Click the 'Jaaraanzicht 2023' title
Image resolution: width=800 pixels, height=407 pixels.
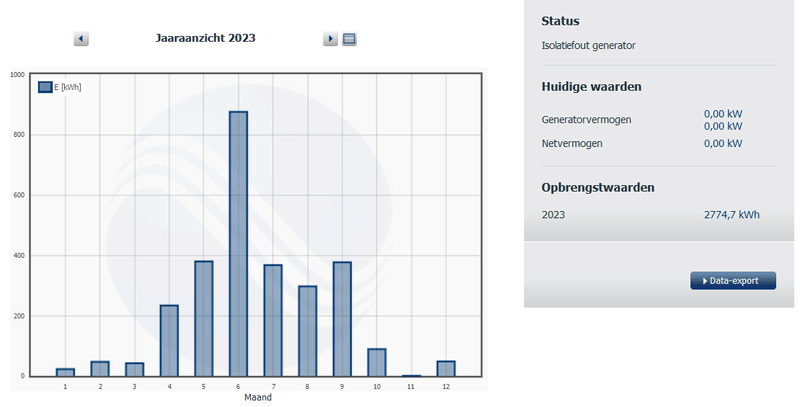point(205,38)
